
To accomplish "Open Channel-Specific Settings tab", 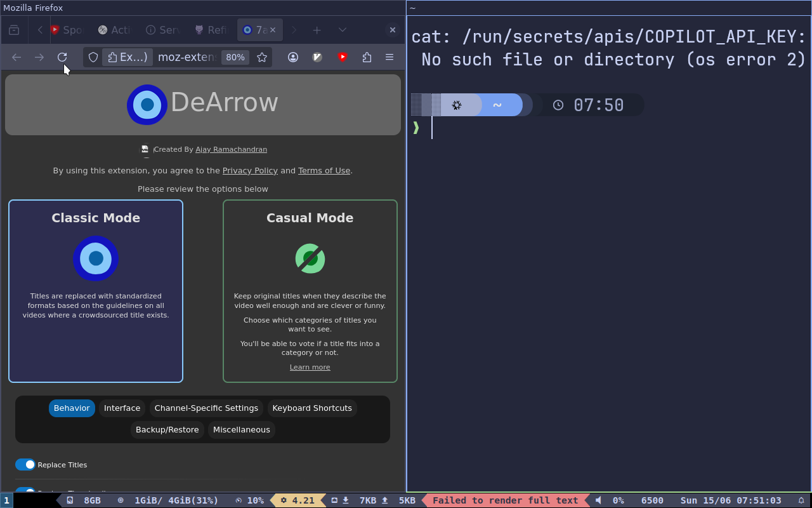I will (206, 408).
